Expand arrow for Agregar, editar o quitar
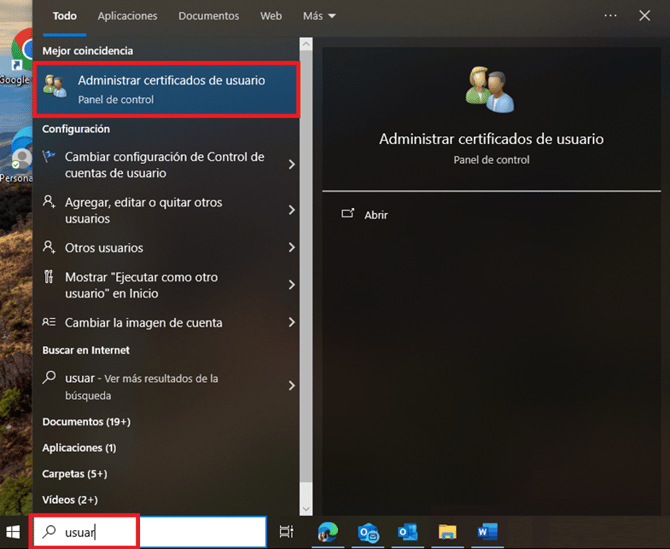The width and height of the screenshot is (670, 549). tap(292, 210)
